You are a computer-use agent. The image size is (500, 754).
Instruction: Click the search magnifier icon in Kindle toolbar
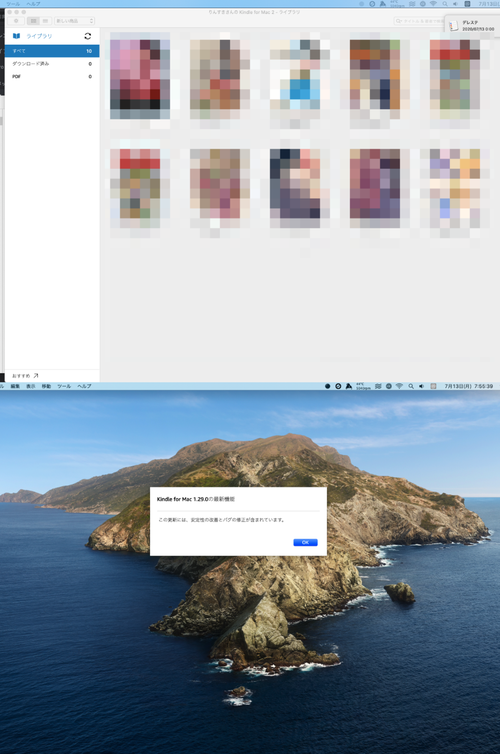(399, 21)
